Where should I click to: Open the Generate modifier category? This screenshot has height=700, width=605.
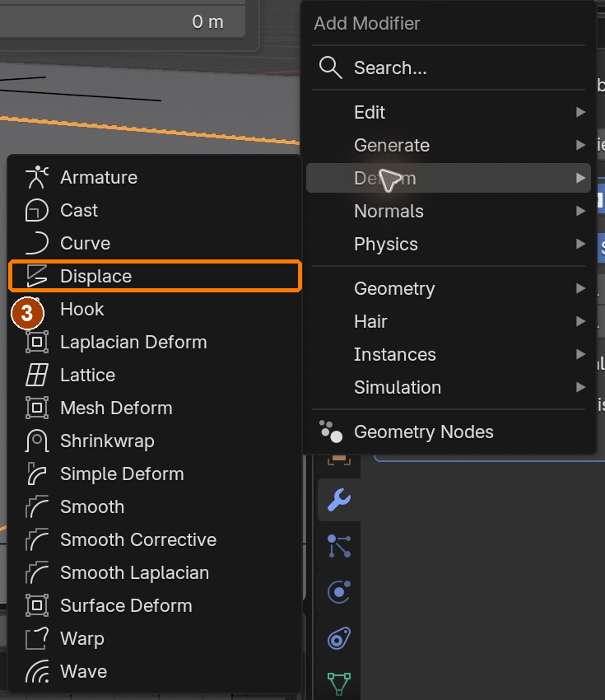click(449, 145)
